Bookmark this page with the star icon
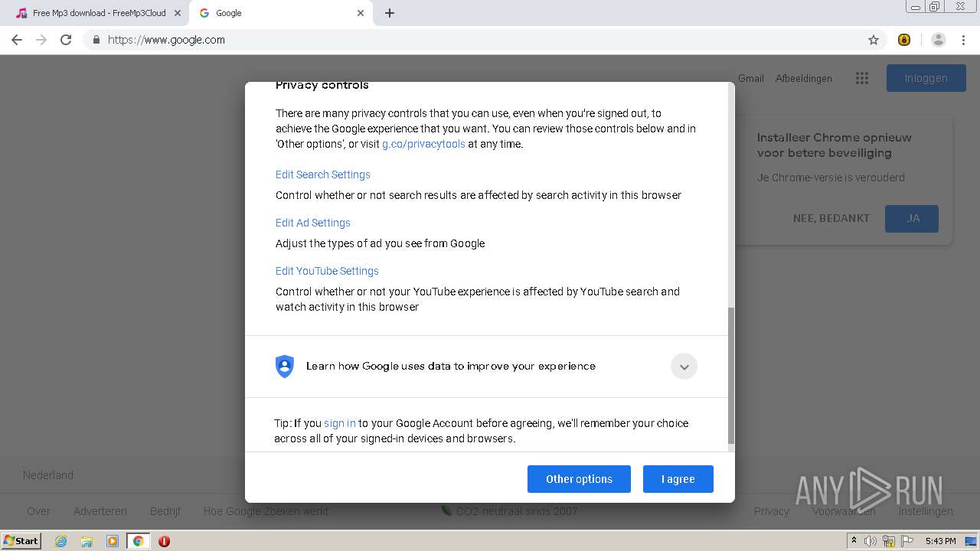Screen dimensions: 980x551 tap(874, 40)
